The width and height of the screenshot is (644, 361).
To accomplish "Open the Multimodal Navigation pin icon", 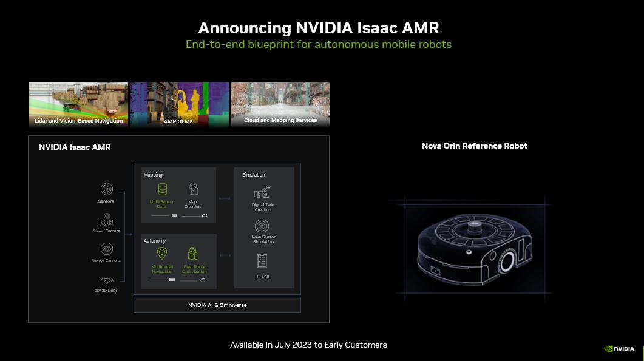I will click(x=161, y=252).
